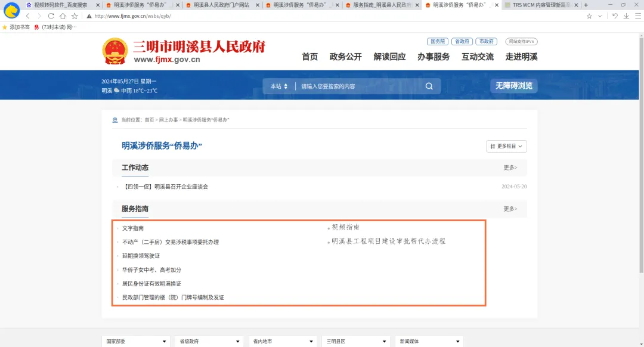Open the 延期换领驾驶证 guide link
Screen dimensions: 644x347
pyautogui.click(x=141, y=256)
